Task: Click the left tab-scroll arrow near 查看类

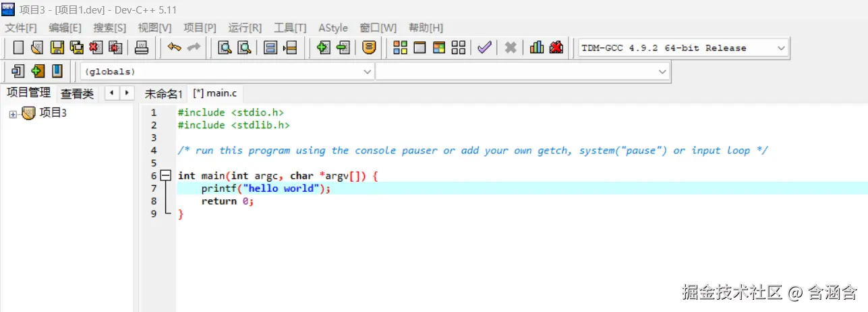Action: 112,93
